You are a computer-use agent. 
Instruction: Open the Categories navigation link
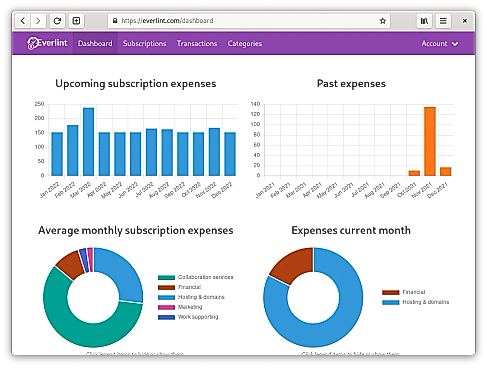tap(245, 43)
